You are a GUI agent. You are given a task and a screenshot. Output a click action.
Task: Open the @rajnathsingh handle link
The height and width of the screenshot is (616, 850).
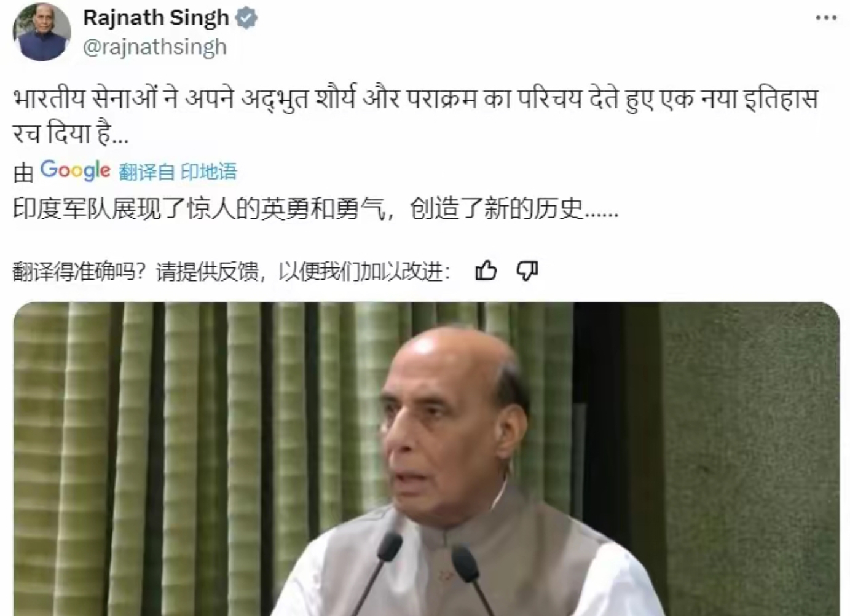point(155,47)
